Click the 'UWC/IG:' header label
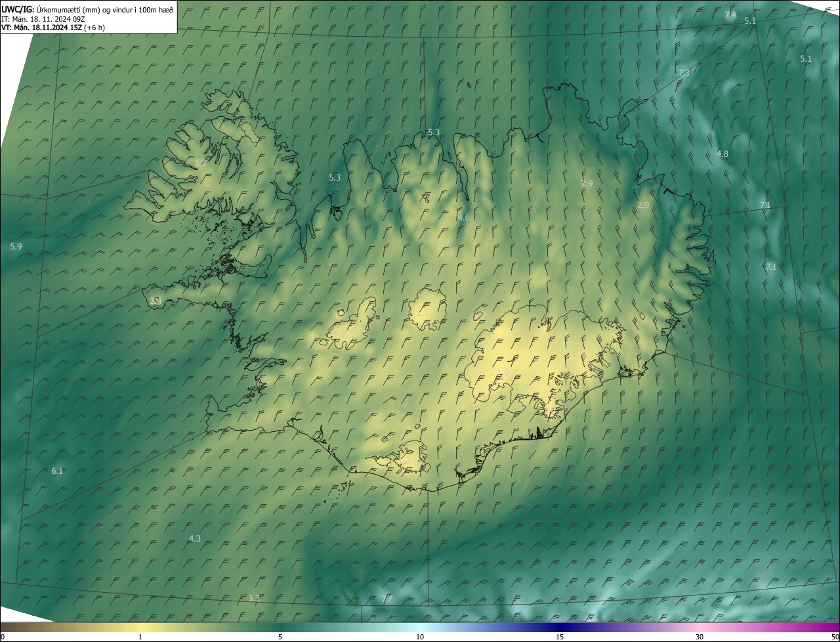The height and width of the screenshot is (642, 840). [x=17, y=9]
